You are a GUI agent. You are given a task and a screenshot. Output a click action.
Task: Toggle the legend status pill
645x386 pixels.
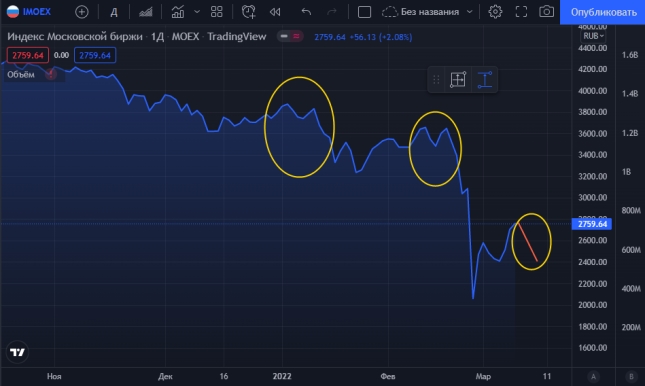[x=290, y=37]
